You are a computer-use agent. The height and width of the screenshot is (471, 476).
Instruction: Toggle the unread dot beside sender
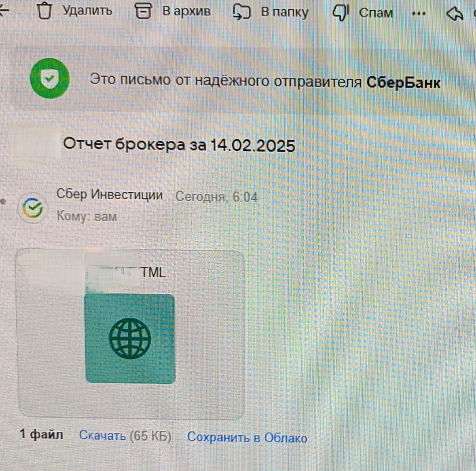(3, 202)
